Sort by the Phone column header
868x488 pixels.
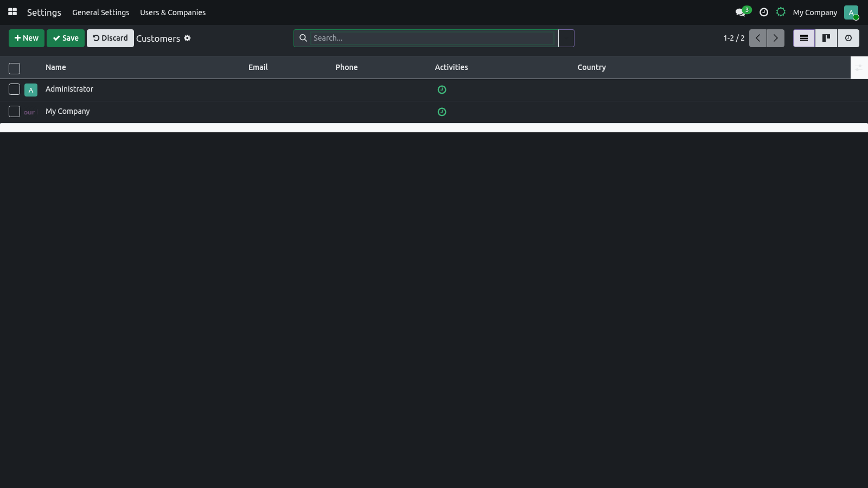tap(346, 67)
